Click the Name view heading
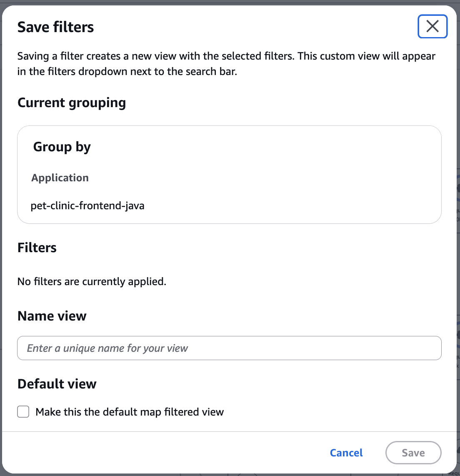This screenshot has width=460, height=476. tap(52, 316)
